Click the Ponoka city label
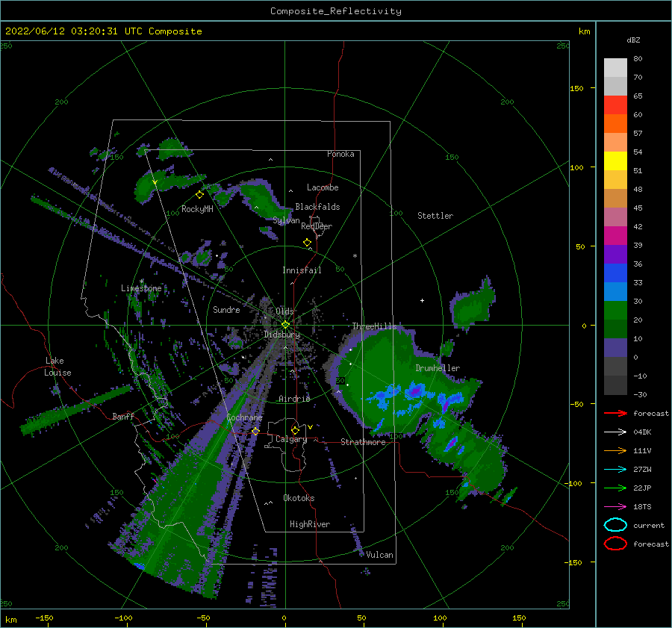Screen dimensions: 672x628 340,154
